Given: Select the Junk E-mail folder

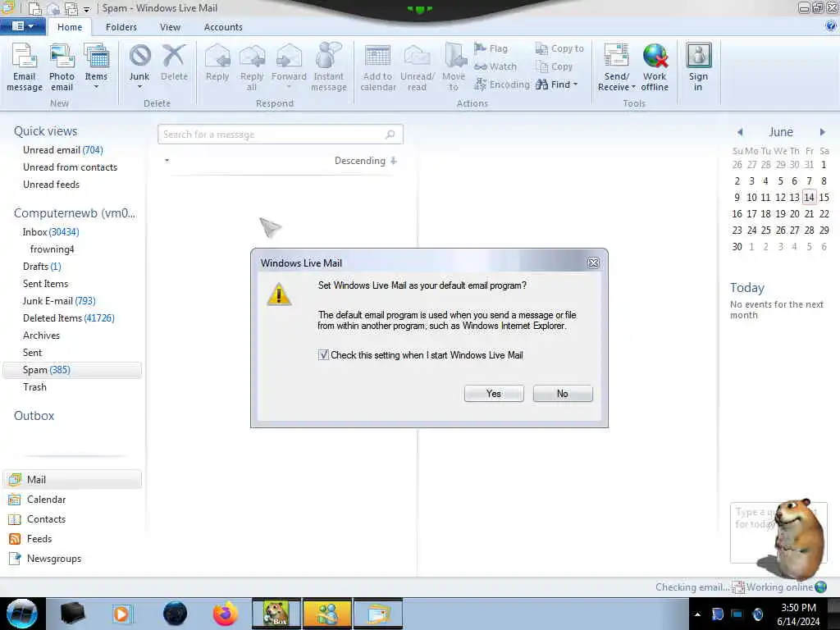Looking at the screenshot, I should pyautogui.click(x=59, y=301).
